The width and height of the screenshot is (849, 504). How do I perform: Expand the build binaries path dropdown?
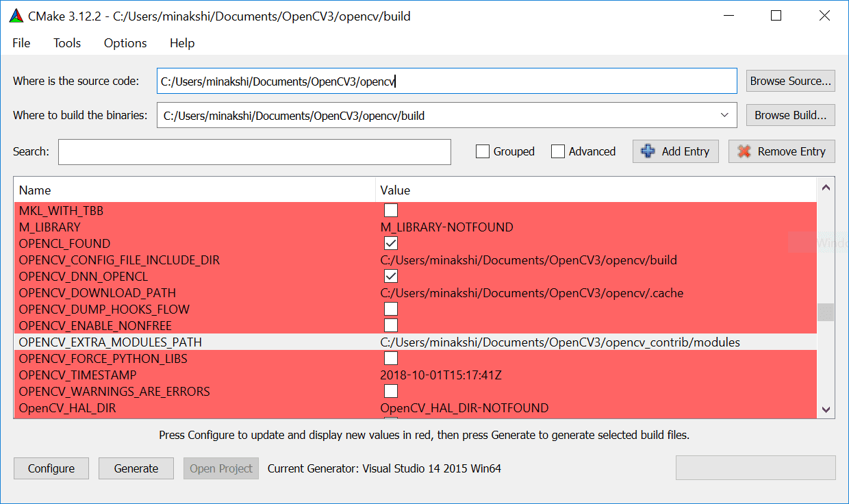(724, 116)
